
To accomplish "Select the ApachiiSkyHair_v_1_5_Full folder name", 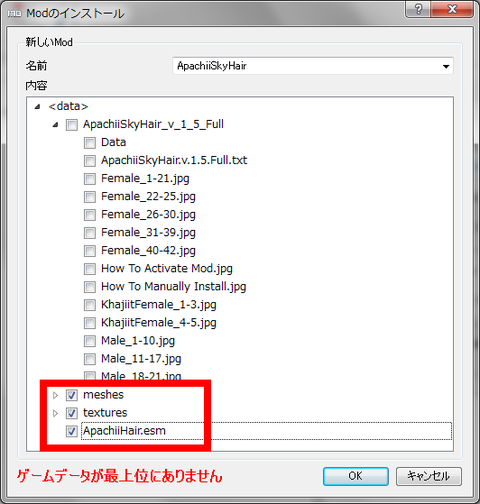I will tap(153, 124).
